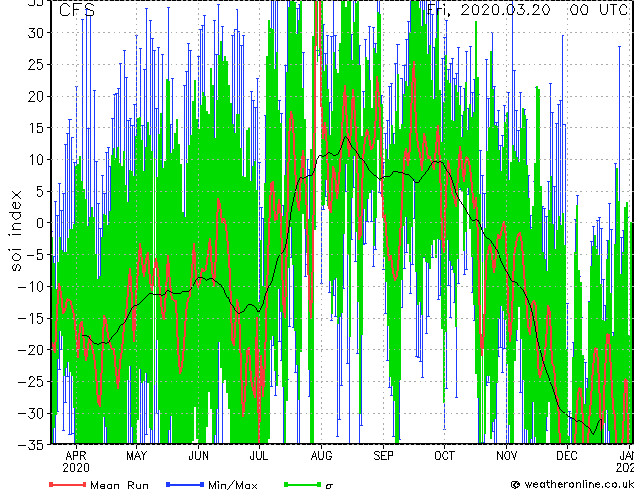The width and height of the screenshot is (634, 490).
Task: Click the y-axis value '-20'
Action: click(x=31, y=350)
